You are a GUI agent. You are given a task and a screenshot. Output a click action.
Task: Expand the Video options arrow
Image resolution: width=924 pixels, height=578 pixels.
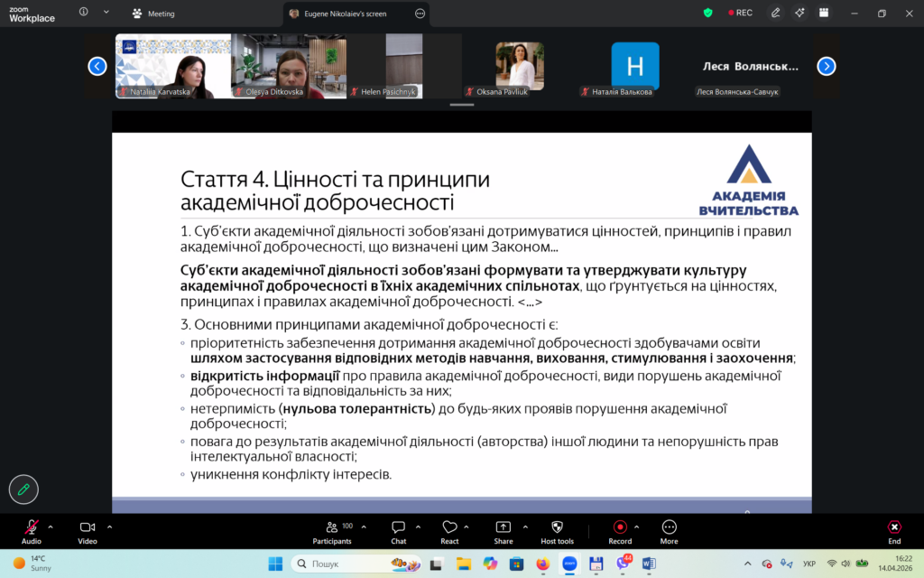[109, 527]
